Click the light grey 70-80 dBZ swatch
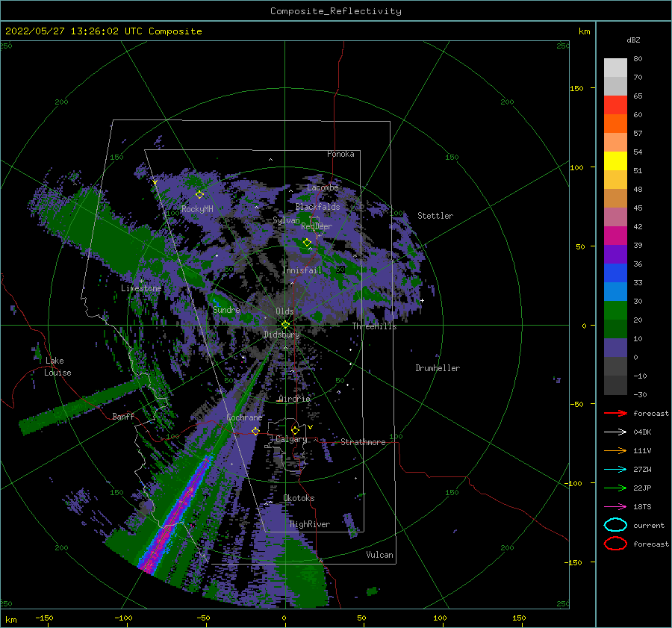The width and height of the screenshot is (672, 628). click(x=615, y=67)
